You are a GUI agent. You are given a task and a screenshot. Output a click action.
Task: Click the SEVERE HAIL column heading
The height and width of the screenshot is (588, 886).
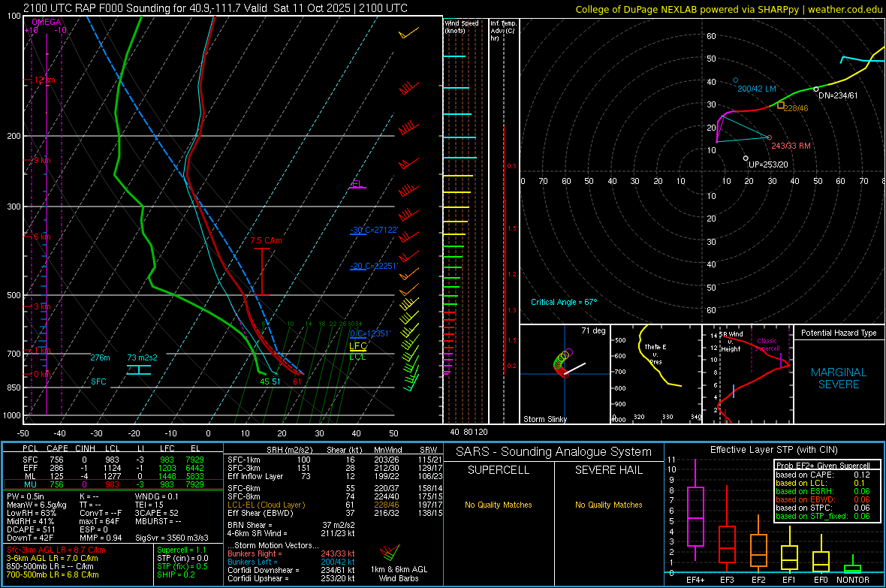point(608,470)
